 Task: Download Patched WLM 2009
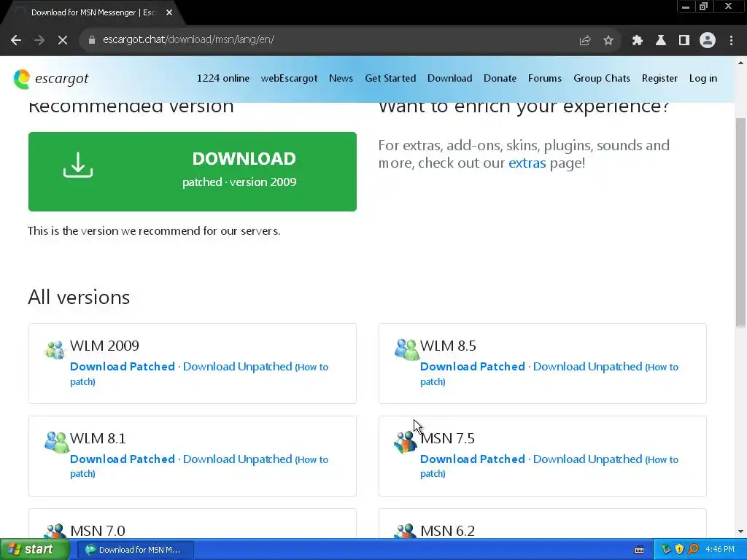point(123,367)
